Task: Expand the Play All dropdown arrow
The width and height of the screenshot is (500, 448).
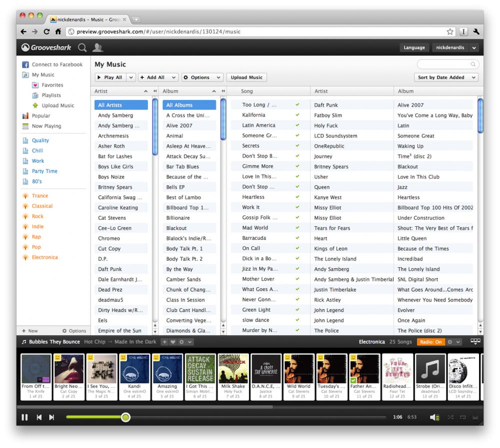Action: pos(131,77)
